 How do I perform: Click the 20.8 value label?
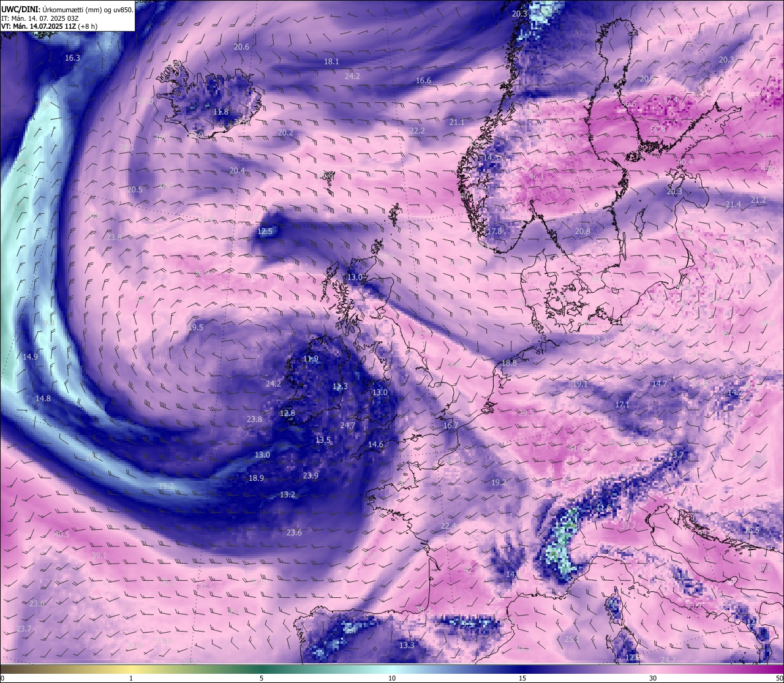pos(582,231)
